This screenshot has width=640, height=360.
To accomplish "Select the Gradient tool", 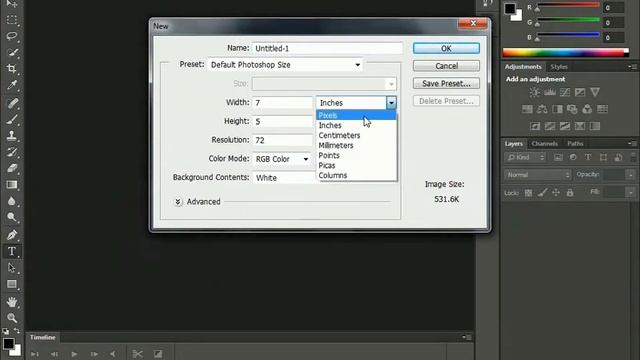I will click(12, 185).
